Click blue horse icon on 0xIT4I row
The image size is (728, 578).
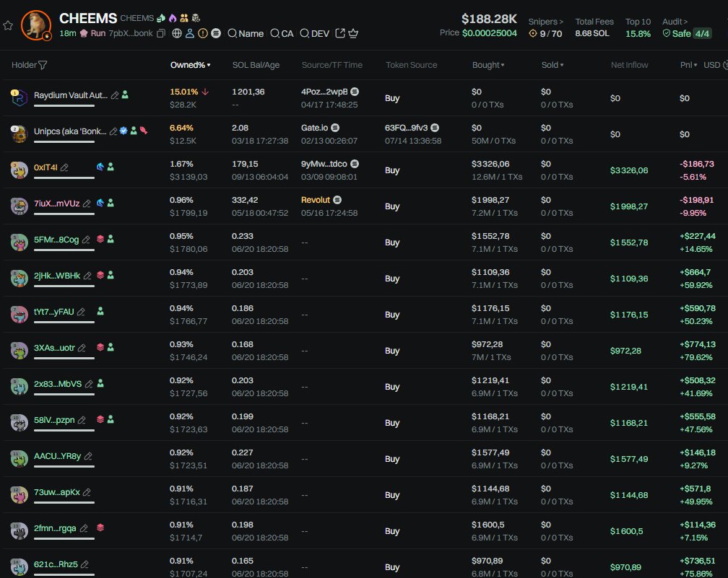tap(100, 167)
